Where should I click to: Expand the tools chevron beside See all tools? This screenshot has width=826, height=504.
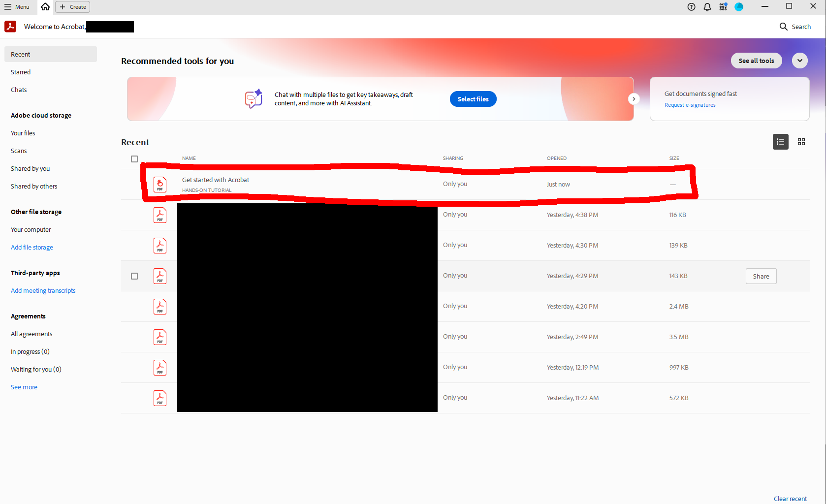click(799, 61)
